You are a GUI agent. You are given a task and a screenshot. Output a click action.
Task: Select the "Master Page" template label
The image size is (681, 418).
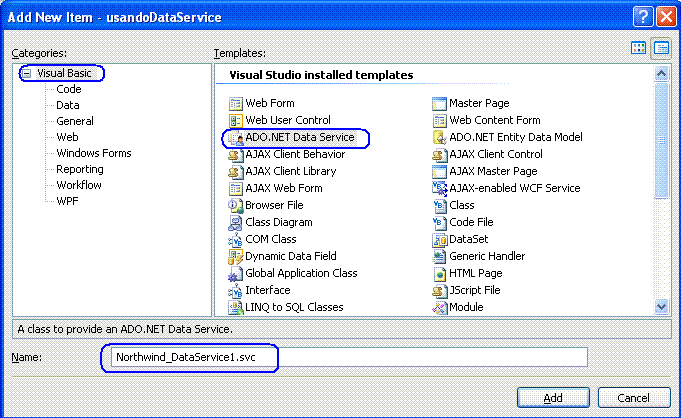tap(479, 103)
